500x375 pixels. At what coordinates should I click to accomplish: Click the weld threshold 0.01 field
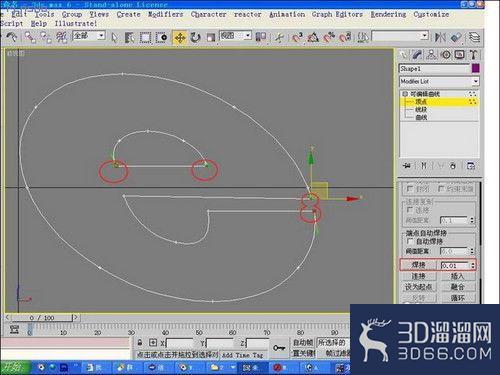(x=454, y=265)
